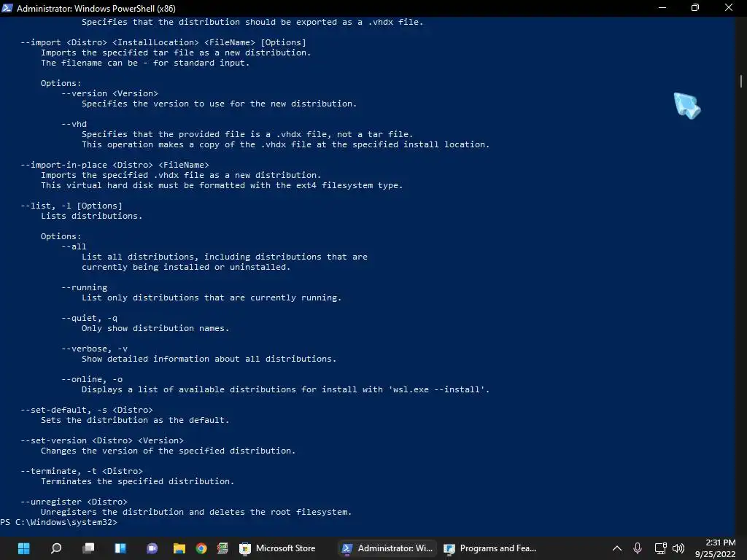Click 'Show detailed information about all distributions.'
The image size is (747, 560).
pyautogui.click(x=209, y=359)
